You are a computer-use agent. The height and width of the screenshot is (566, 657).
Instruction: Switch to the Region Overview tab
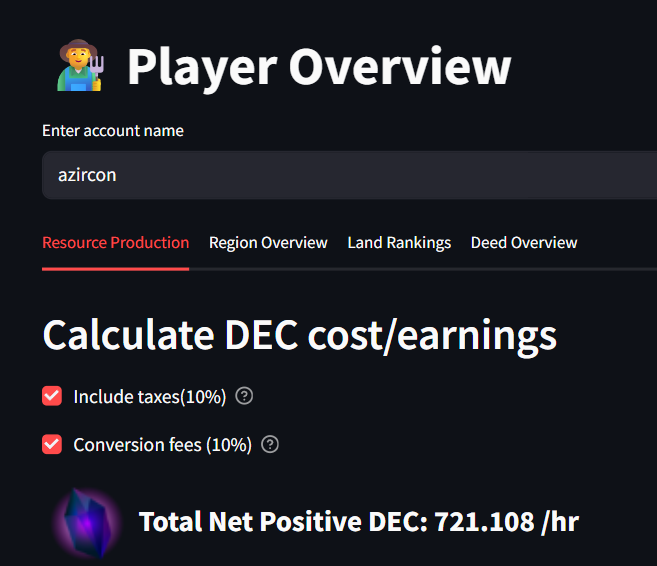click(x=268, y=243)
